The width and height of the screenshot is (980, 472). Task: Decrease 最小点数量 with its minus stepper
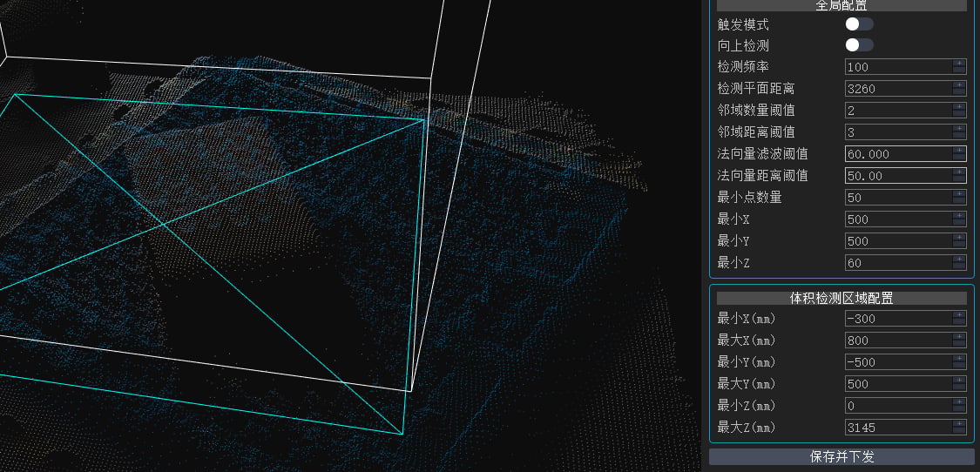pos(959,201)
